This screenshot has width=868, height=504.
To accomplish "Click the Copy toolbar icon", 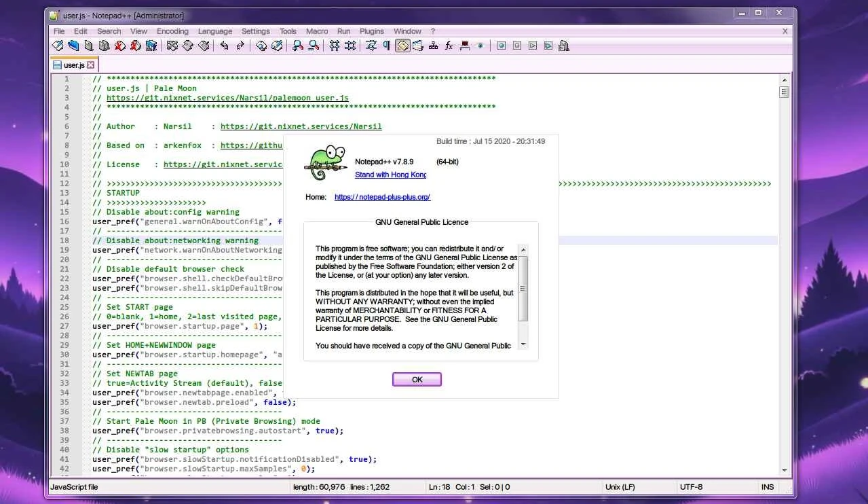I will click(x=188, y=46).
